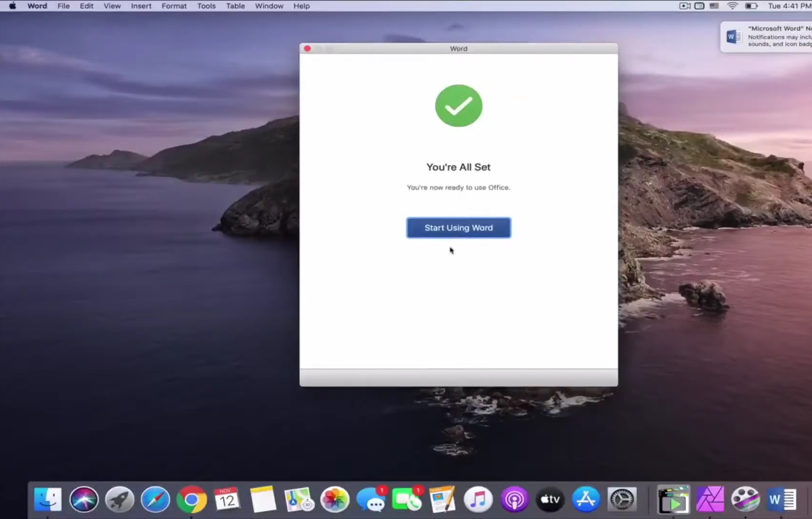
Task: Open the Insert menu
Action: point(141,6)
